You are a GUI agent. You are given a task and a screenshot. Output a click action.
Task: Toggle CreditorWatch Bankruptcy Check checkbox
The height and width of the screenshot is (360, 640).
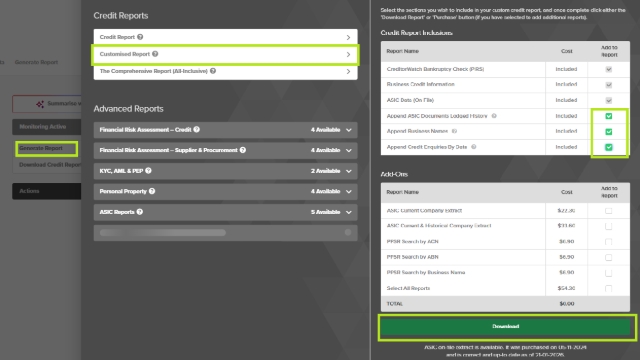coord(609,69)
